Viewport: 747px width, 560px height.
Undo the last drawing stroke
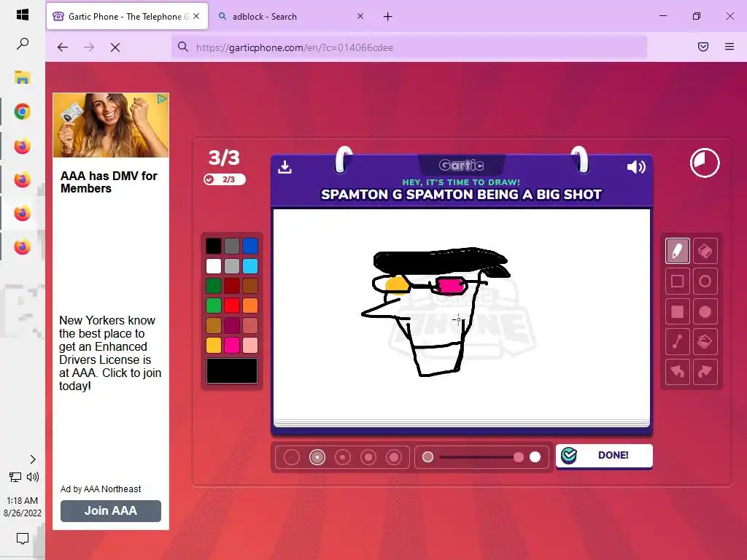(677, 371)
